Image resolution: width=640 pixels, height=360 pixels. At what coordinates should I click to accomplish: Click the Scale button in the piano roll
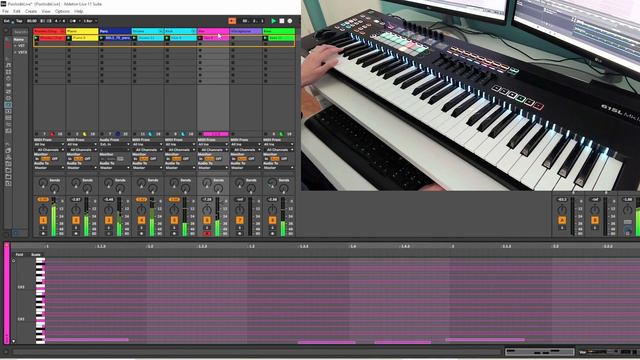[36, 254]
